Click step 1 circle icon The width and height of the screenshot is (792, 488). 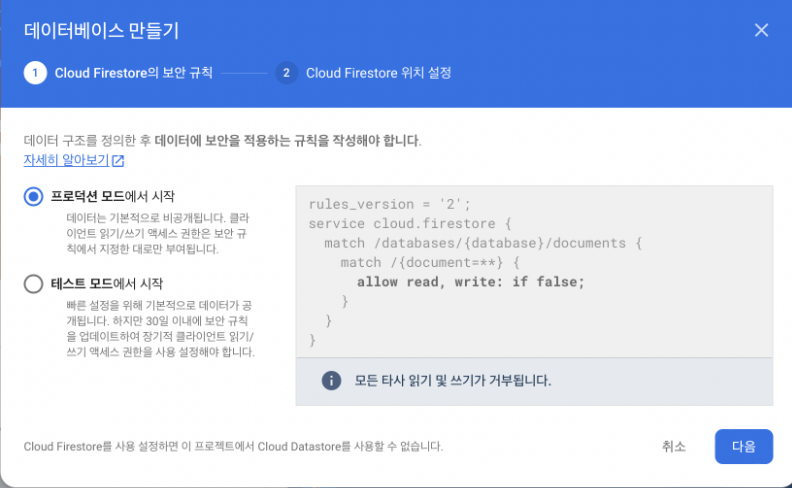pyautogui.click(x=35, y=73)
